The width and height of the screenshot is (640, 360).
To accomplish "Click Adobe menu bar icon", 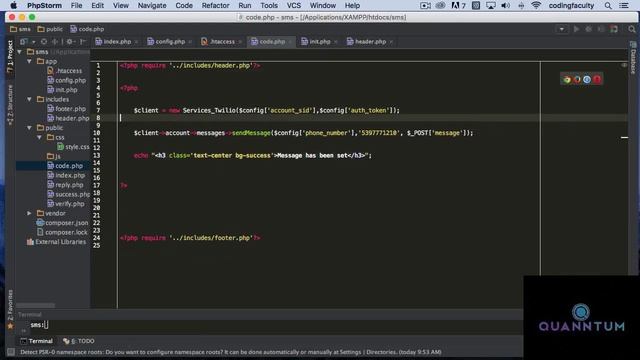I will [458, 5].
